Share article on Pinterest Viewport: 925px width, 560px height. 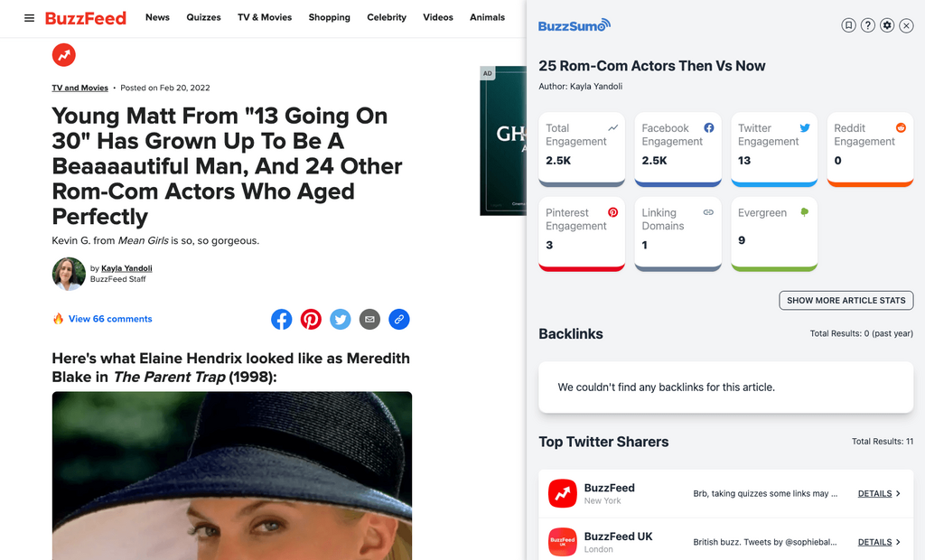(311, 319)
